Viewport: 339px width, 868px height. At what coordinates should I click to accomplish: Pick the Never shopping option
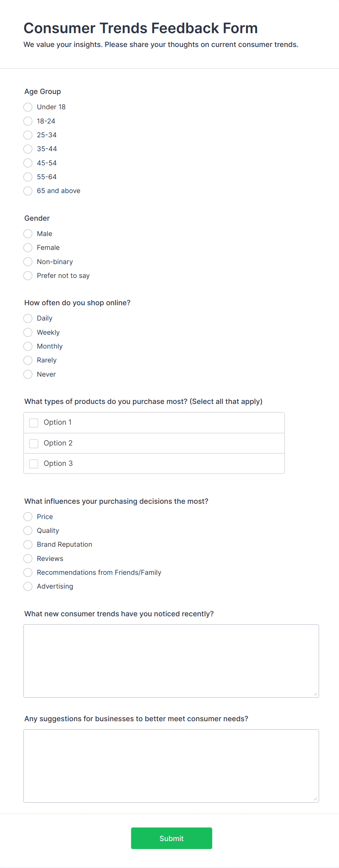[28, 374]
